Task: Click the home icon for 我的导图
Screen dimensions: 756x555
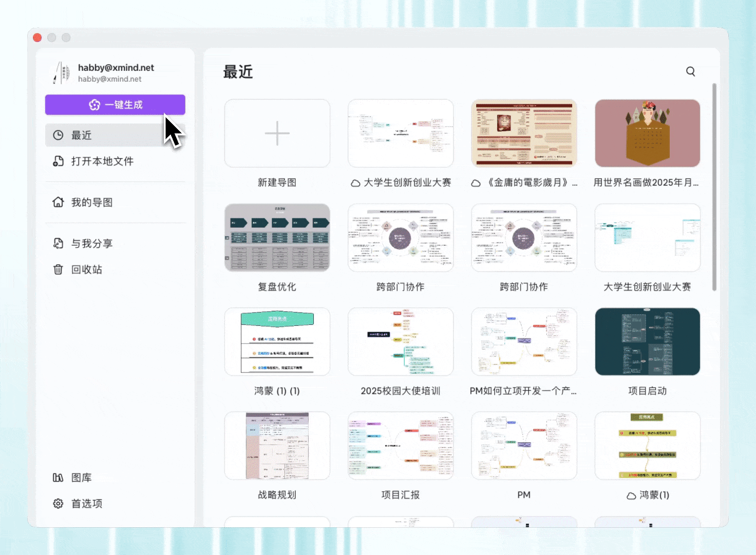Action: click(58, 202)
